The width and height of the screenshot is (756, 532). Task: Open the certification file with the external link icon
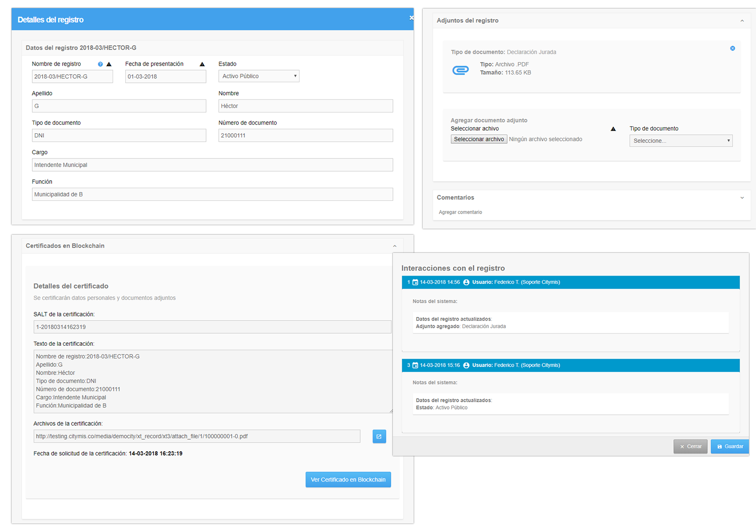pyautogui.click(x=379, y=437)
